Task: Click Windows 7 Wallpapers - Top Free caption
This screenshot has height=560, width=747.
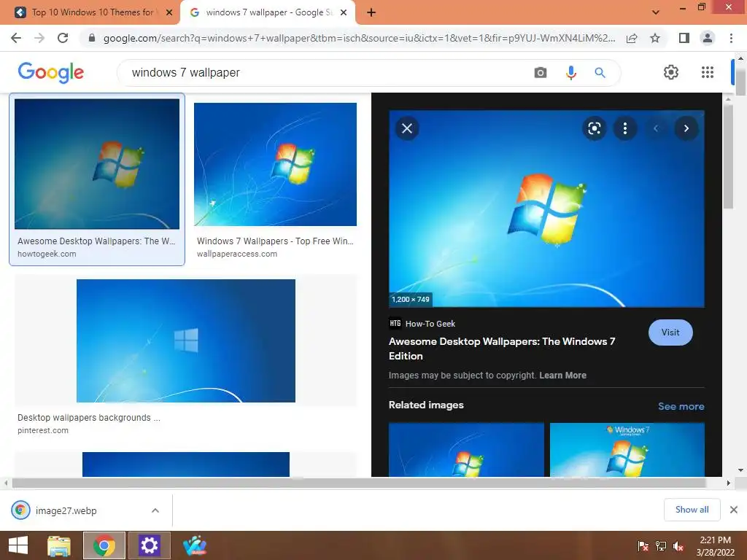Action: (x=275, y=241)
